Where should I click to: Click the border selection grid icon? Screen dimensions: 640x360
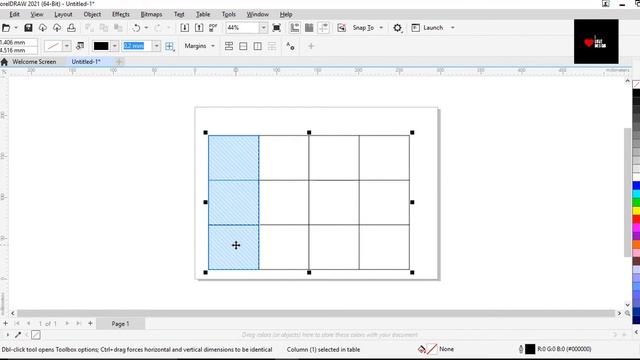(x=170, y=46)
